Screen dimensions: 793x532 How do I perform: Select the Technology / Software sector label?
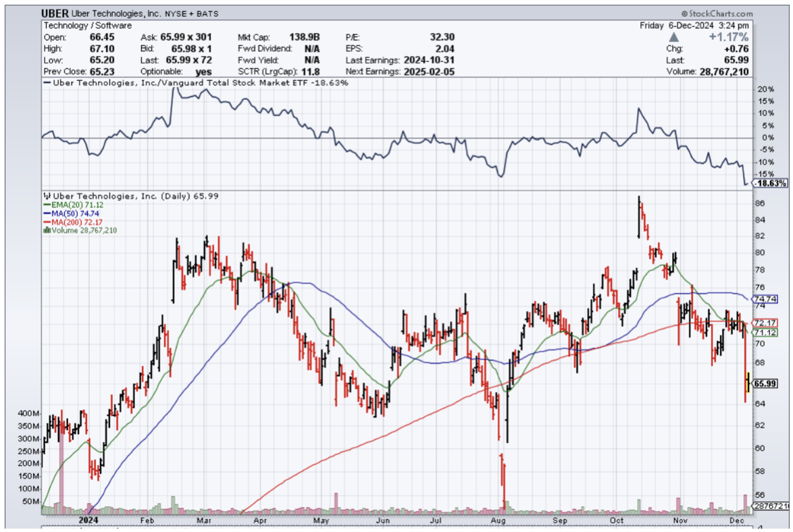point(87,26)
